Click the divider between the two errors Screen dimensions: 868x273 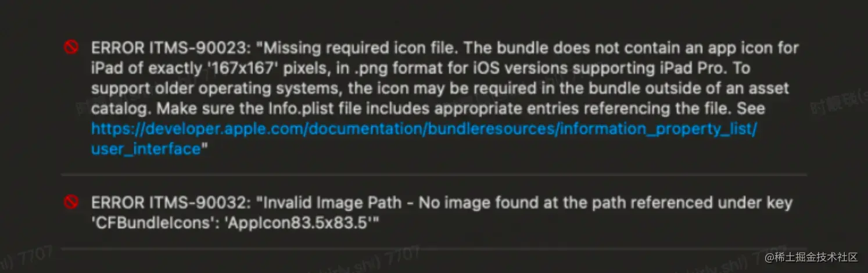434,174
